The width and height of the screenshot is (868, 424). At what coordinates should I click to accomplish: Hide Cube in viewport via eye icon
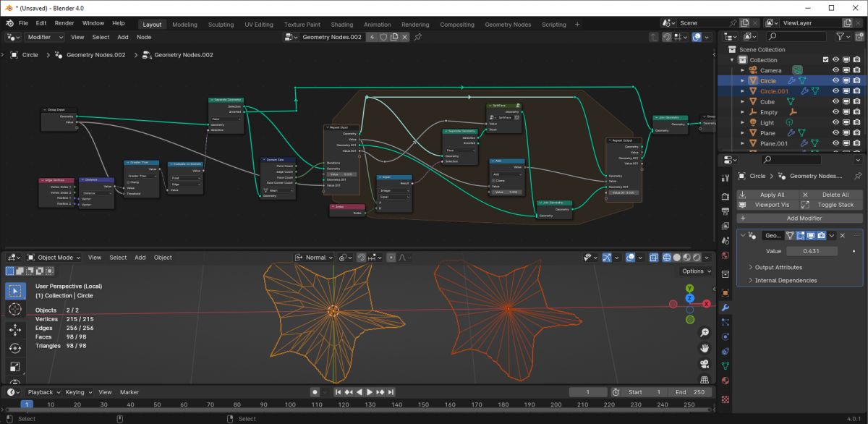(835, 102)
